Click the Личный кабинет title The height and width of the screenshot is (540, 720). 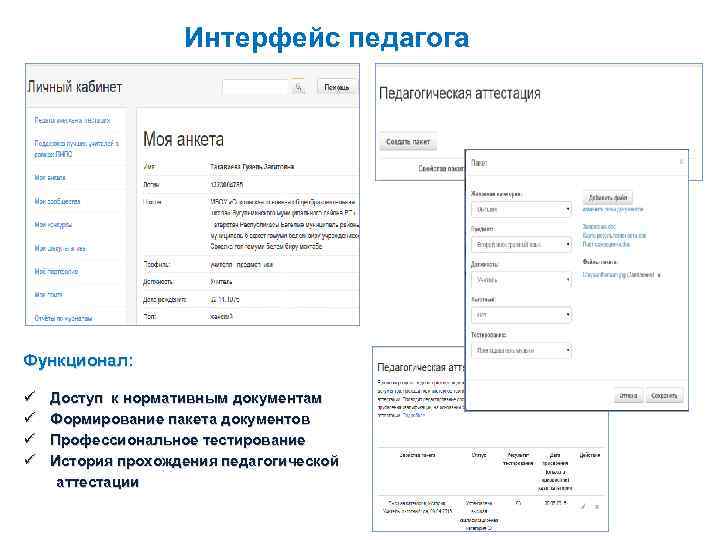[75, 87]
